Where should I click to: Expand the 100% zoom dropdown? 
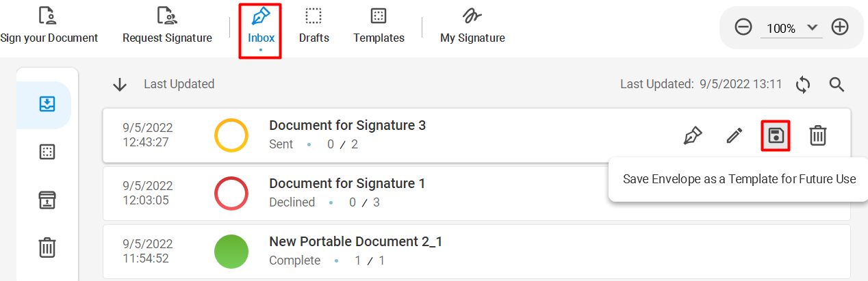pyautogui.click(x=792, y=28)
